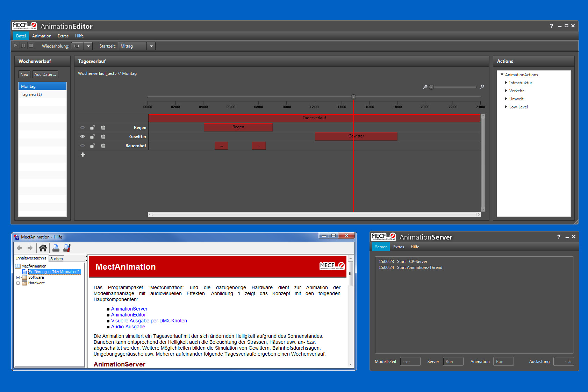The width and height of the screenshot is (588, 392).
Task: Click the Wiederholung loop icon field
Action: (77, 46)
